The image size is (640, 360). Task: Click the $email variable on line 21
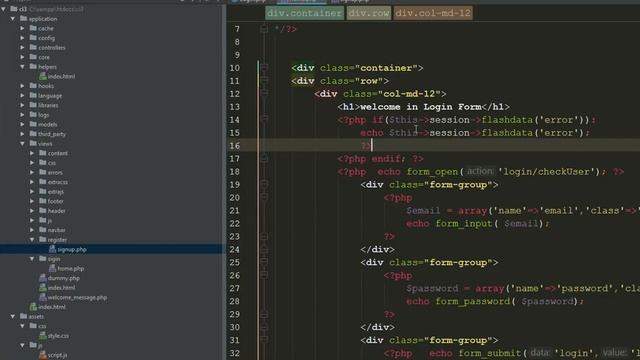(423, 211)
